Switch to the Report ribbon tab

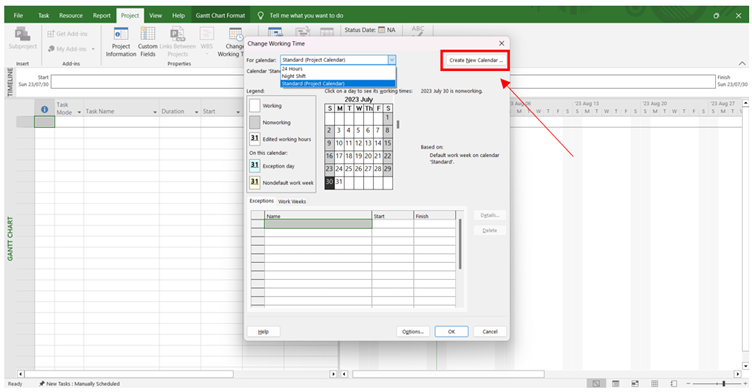102,15
